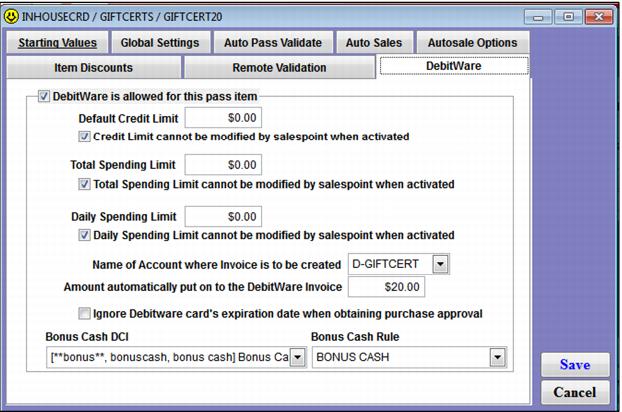Viewport: 622px width, 412px height.
Task: Enable Ignore Debitware card's expiration date checkbox
Action: tap(84, 314)
